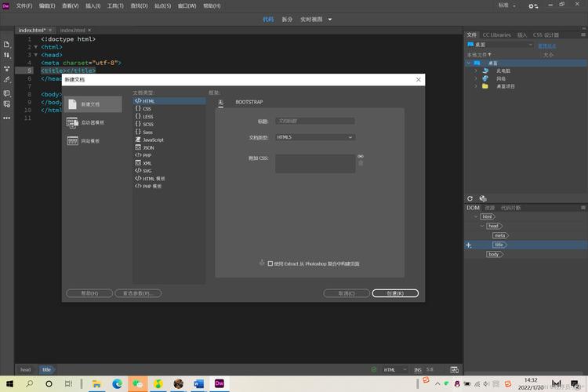Screen dimensions: 588x392
Task: Open the Files panel options menu icon
Action: [583, 34]
